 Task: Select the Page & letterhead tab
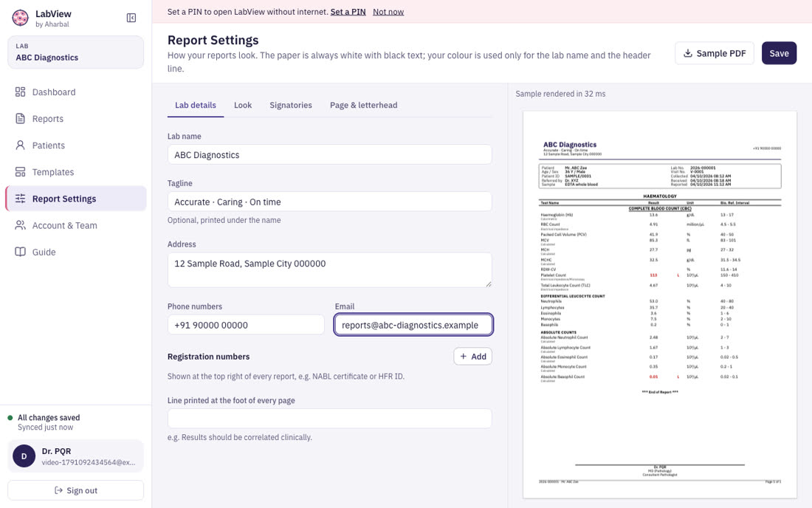(363, 105)
